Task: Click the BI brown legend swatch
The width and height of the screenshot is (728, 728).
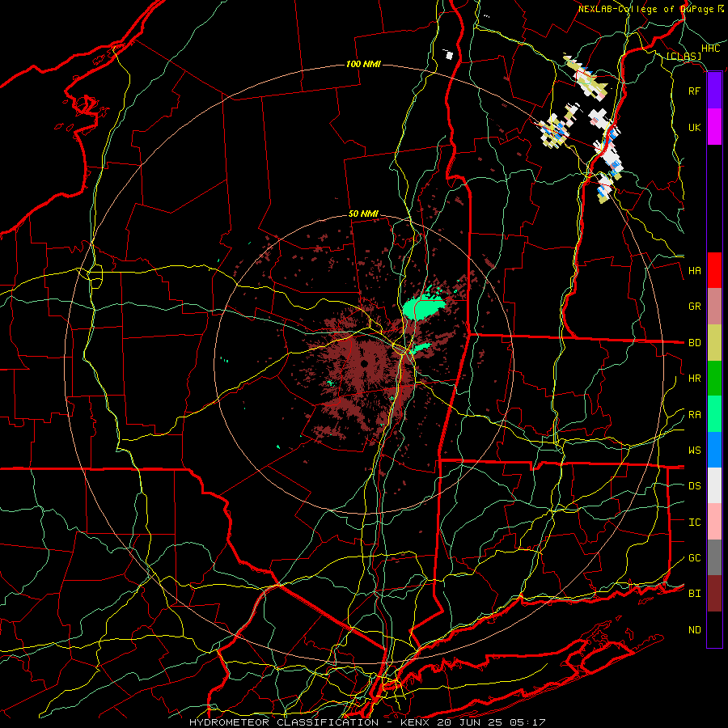Action: click(x=714, y=594)
